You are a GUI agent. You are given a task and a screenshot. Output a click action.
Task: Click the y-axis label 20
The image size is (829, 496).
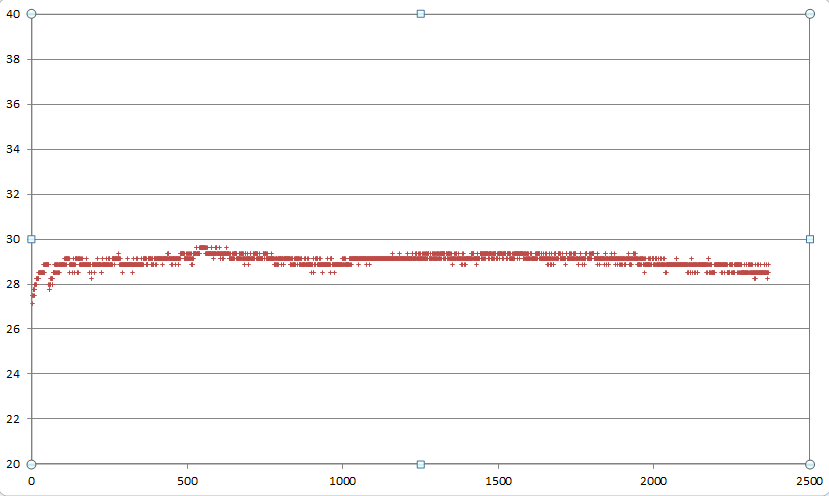(13, 464)
